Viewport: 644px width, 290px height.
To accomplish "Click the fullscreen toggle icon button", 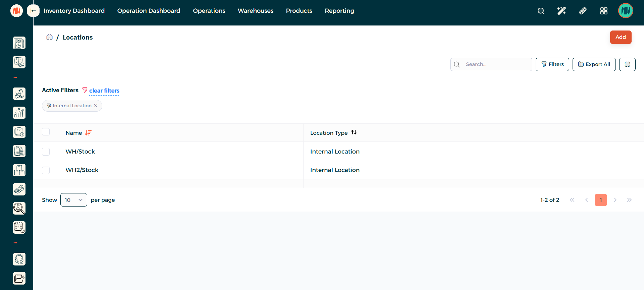I will pos(627,64).
